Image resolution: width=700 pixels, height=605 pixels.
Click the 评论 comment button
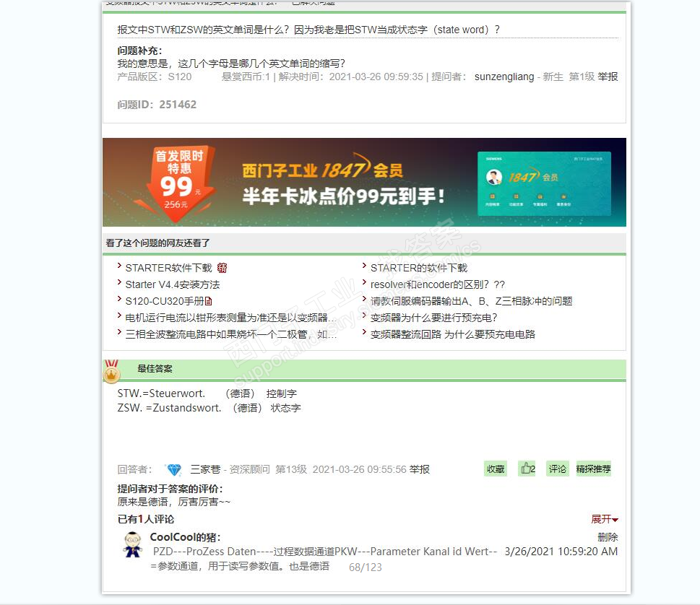[558, 469]
